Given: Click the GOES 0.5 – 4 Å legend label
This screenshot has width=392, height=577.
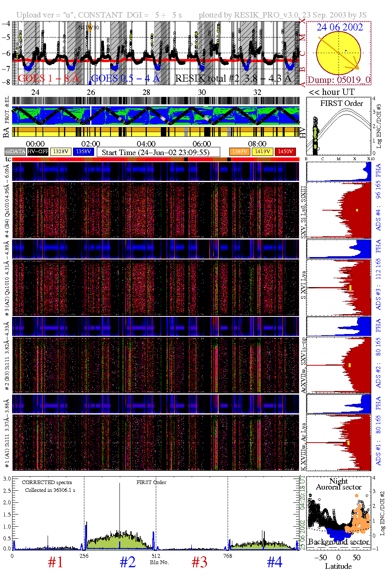Looking at the screenshot, I should [x=125, y=79].
